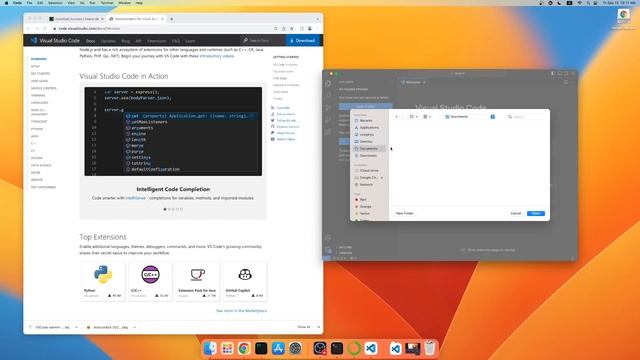Screen dimensions: 640x360
Task: Click Chrome back navigation arrow
Action: 29,29
